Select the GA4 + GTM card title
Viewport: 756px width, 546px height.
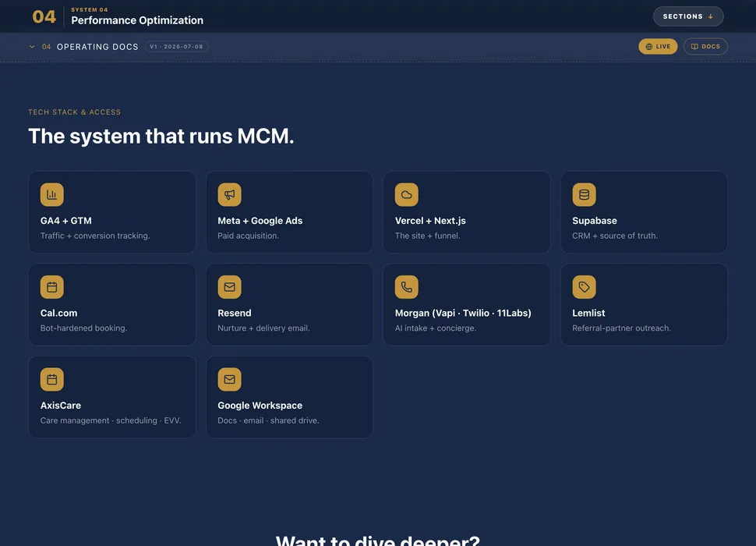tap(66, 221)
